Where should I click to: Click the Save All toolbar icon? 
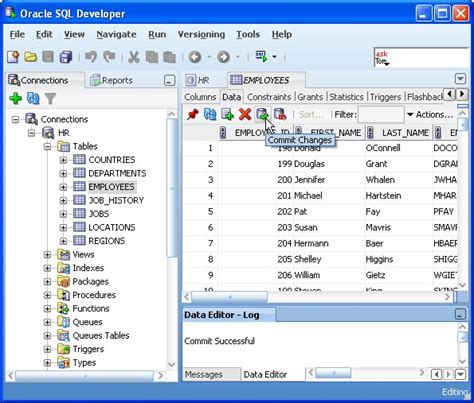click(66, 57)
